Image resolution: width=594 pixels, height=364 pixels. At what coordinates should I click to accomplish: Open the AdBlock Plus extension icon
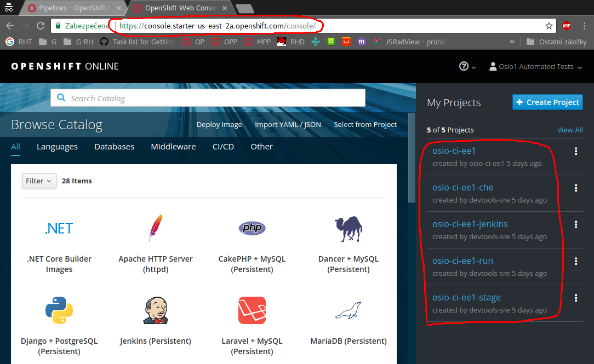click(567, 26)
